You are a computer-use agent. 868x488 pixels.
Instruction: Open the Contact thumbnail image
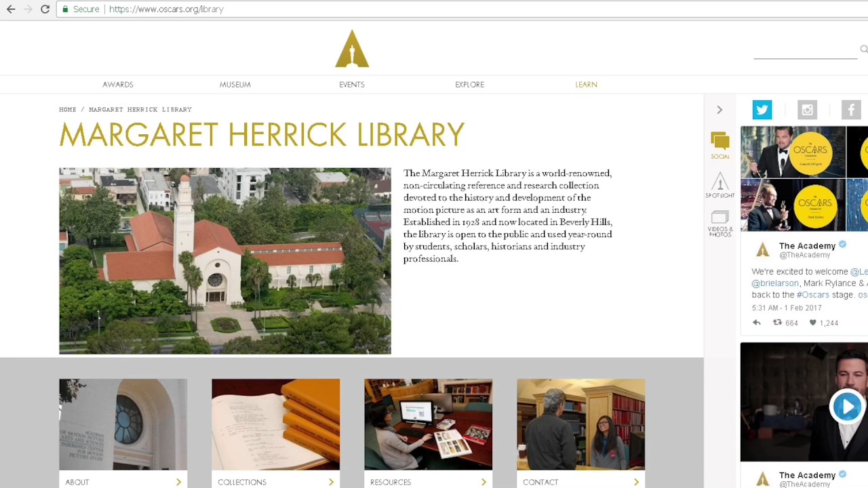click(x=581, y=424)
